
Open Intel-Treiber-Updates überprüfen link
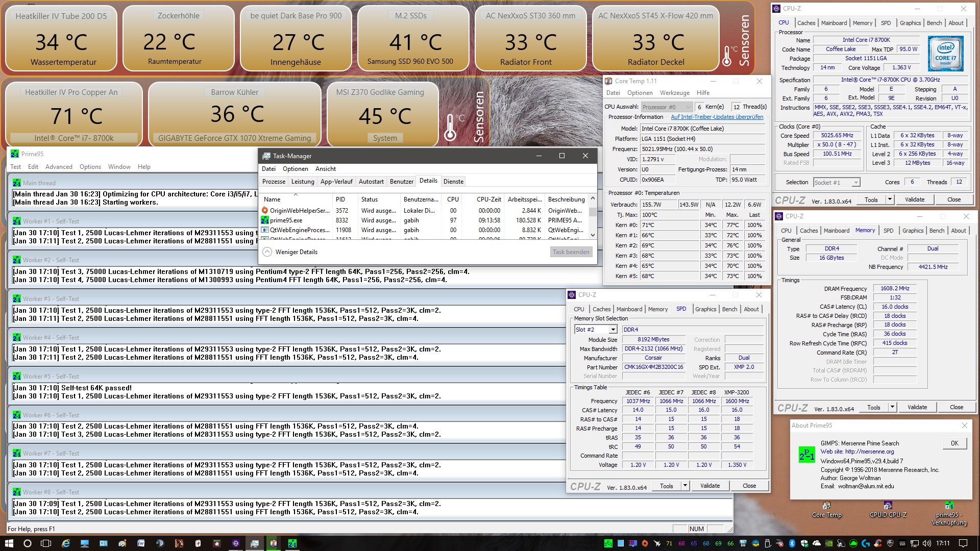click(x=717, y=117)
